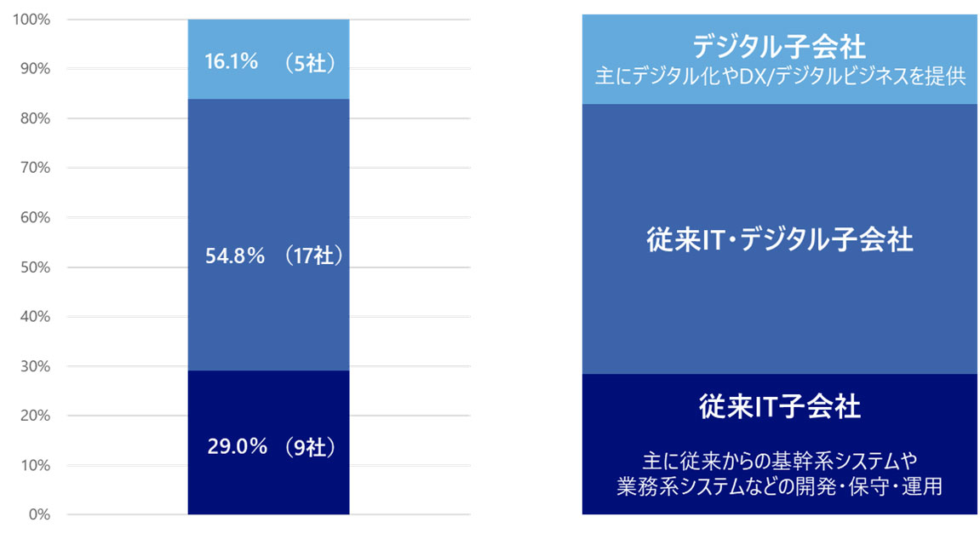Click the 90% y-axis label
Screen dimensions: 980x534
[37, 69]
